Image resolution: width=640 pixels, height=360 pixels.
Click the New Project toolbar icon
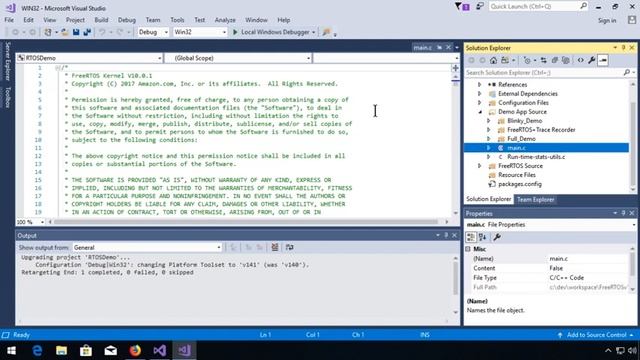[48, 32]
